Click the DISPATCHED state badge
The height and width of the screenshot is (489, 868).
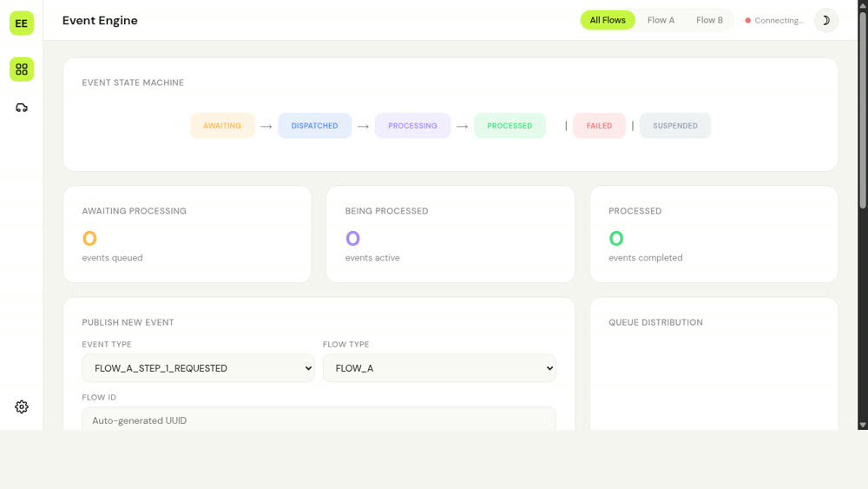pyautogui.click(x=314, y=126)
